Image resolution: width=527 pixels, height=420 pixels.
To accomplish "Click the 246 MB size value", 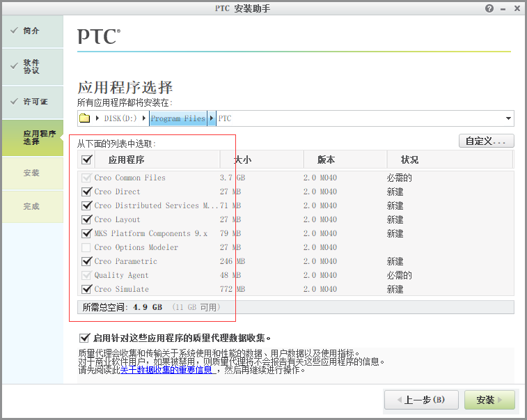I will point(233,261).
